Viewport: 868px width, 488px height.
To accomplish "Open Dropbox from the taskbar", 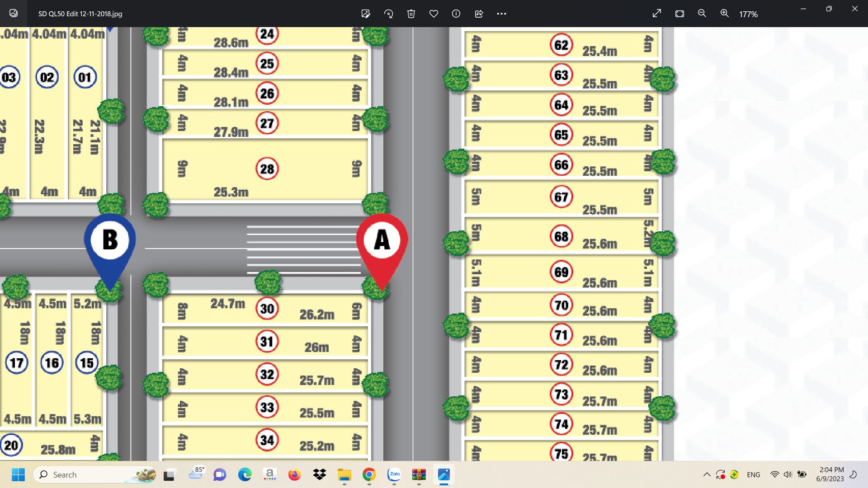I will tap(319, 474).
